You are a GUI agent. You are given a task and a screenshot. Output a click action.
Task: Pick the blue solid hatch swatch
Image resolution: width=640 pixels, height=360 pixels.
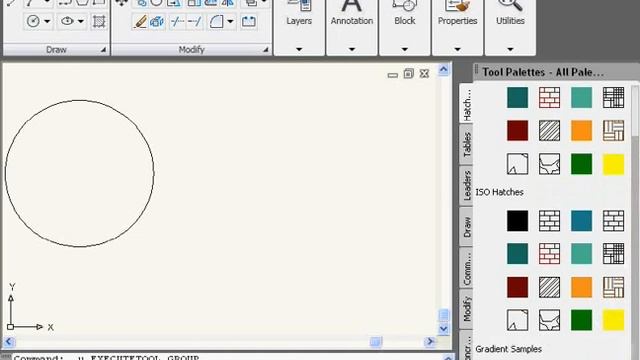pos(581,221)
